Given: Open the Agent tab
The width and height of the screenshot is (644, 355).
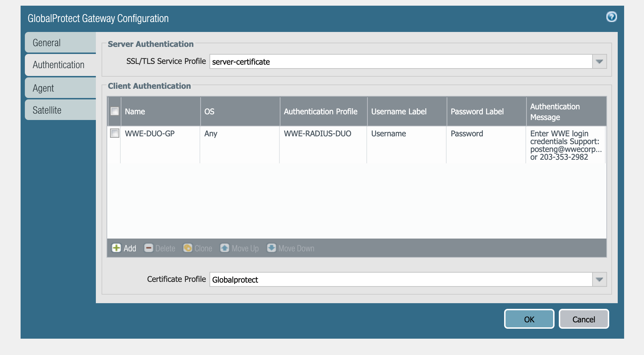Looking at the screenshot, I should 60,88.
